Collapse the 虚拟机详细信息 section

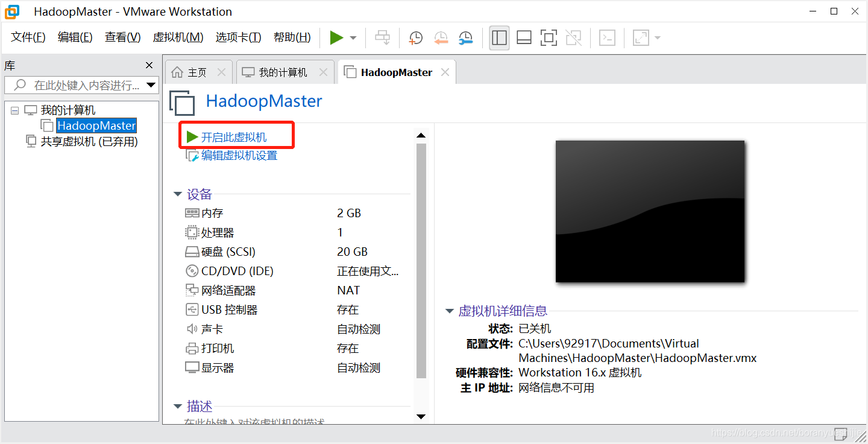tap(449, 311)
